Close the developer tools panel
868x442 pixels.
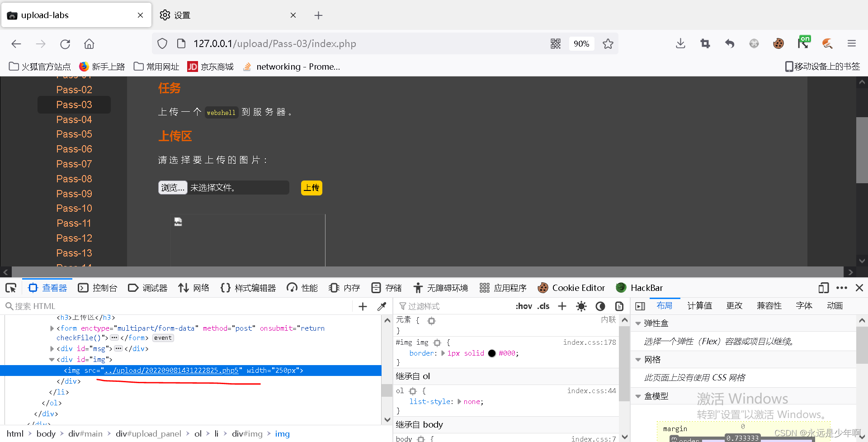click(859, 288)
